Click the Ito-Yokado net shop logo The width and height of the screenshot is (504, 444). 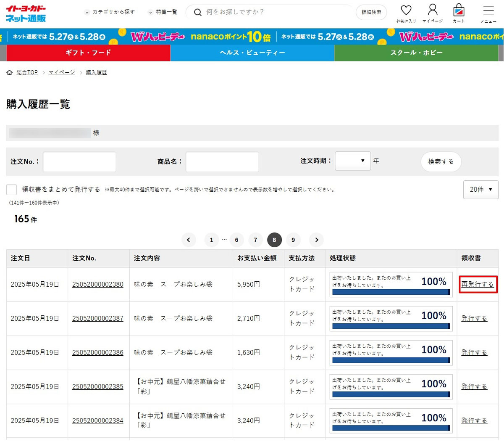coord(26,13)
